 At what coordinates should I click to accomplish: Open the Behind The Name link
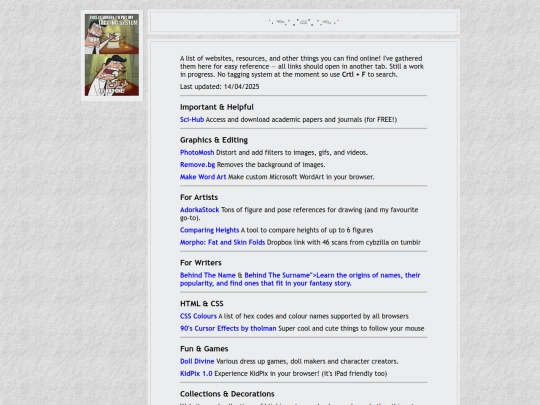208,275
